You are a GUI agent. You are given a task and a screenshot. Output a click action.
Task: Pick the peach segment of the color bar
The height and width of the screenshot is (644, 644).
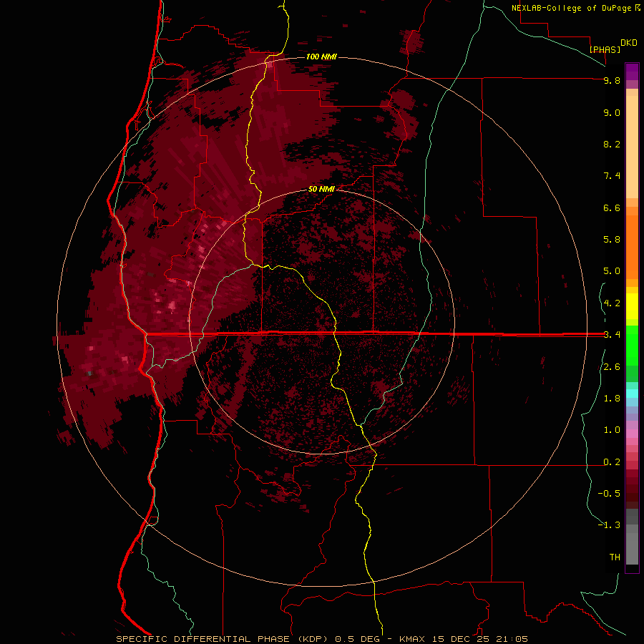(632, 144)
